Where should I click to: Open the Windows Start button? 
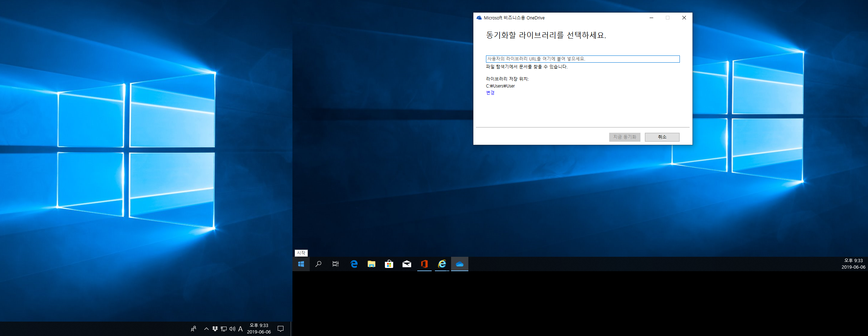pyautogui.click(x=301, y=264)
